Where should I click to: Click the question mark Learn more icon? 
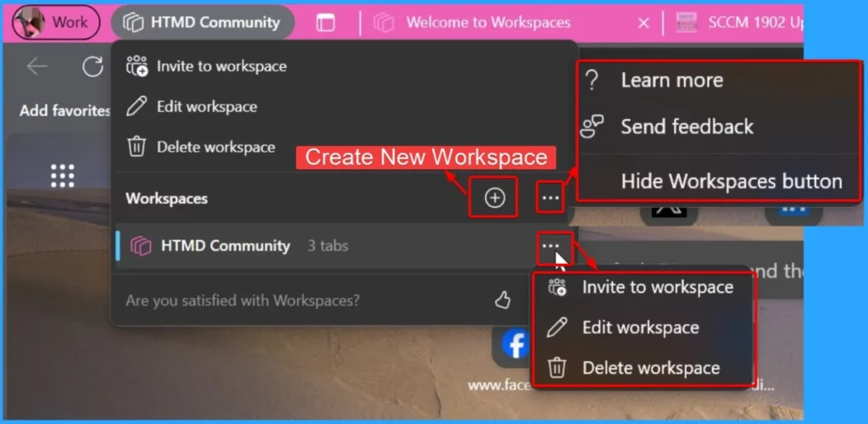coord(592,81)
